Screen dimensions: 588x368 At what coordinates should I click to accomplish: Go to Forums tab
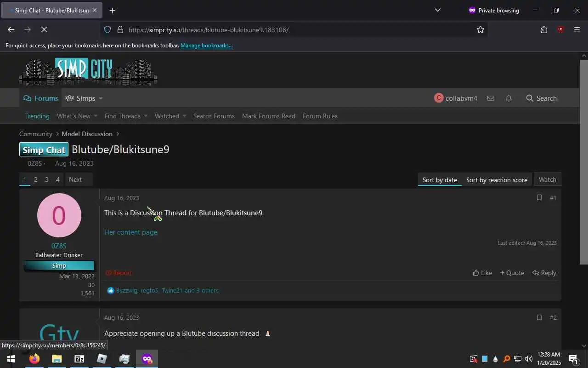(x=40, y=98)
